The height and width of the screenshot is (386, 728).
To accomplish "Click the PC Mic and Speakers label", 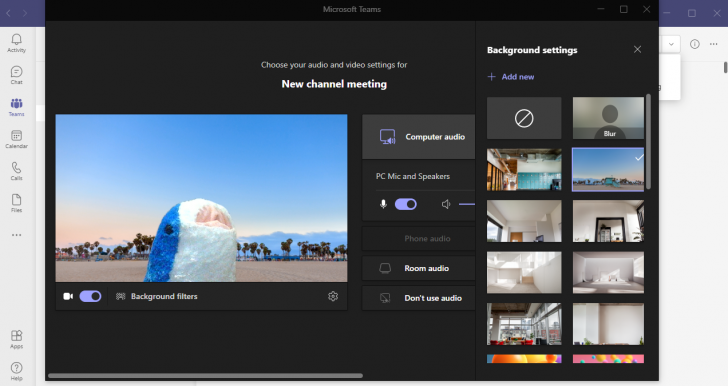I will point(413,176).
